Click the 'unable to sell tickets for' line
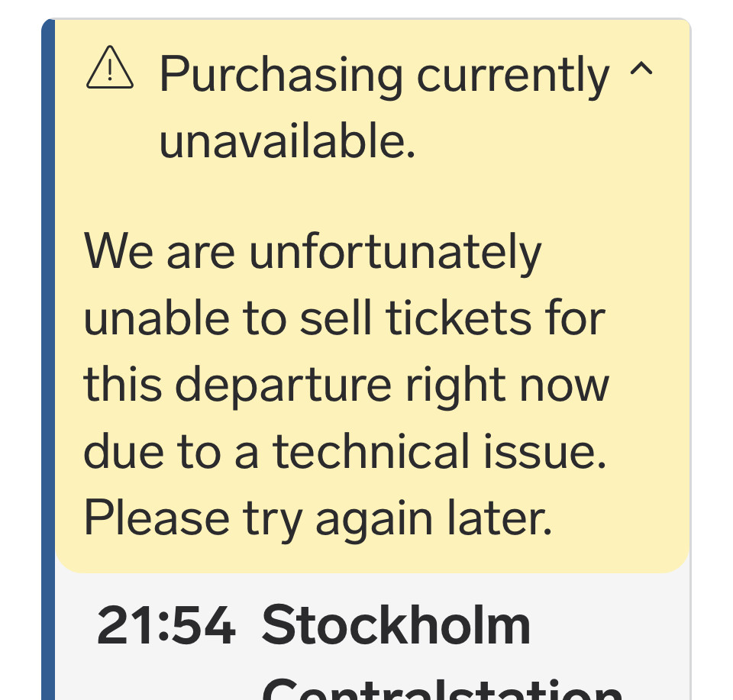The image size is (733, 700). (344, 319)
